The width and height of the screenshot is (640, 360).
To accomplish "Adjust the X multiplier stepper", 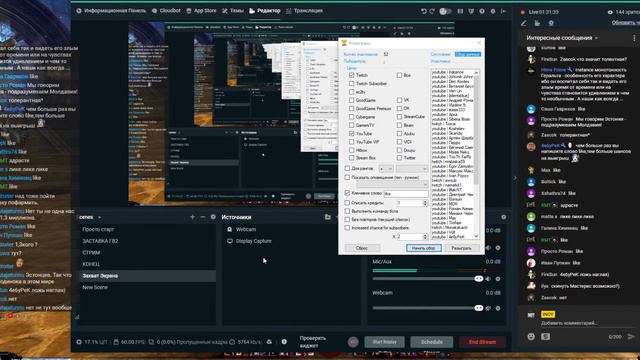I will coord(425,237).
